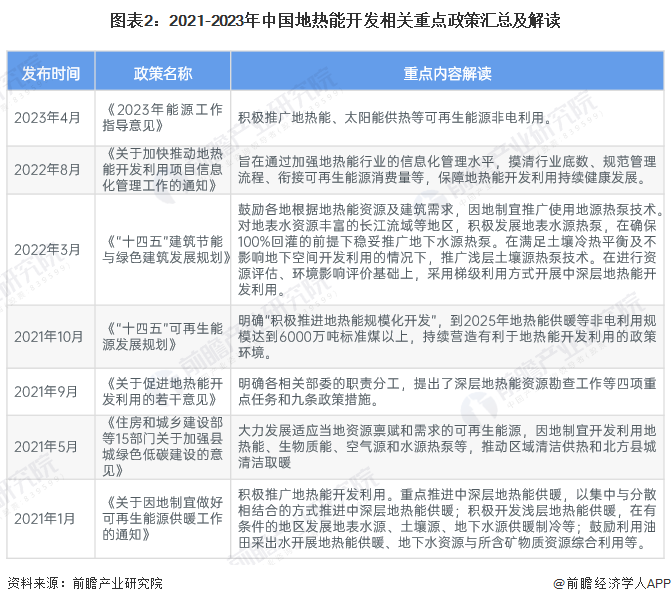Viewport: 671px width, 604px height.
Task: Click the source note 资料来源：前瞻产业研究院
Action: click(x=85, y=583)
